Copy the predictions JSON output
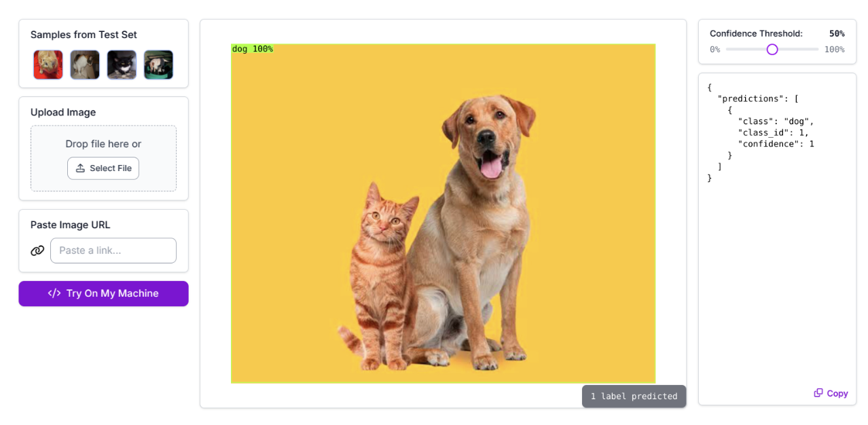Screen dimensions: 868x425 [x=831, y=393]
